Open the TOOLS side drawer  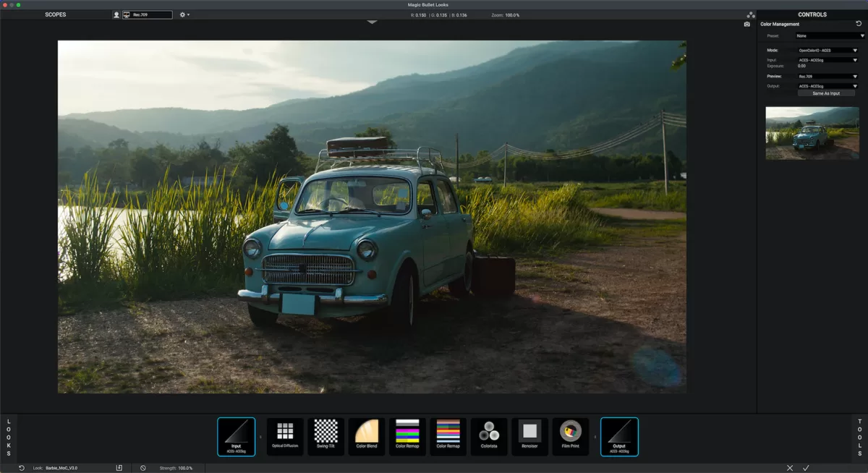[x=859, y=437]
